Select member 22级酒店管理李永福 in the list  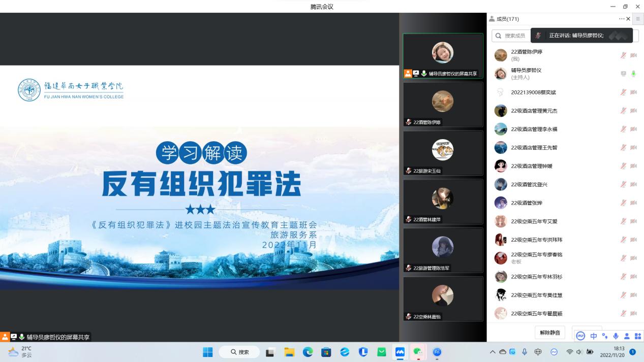click(x=534, y=129)
